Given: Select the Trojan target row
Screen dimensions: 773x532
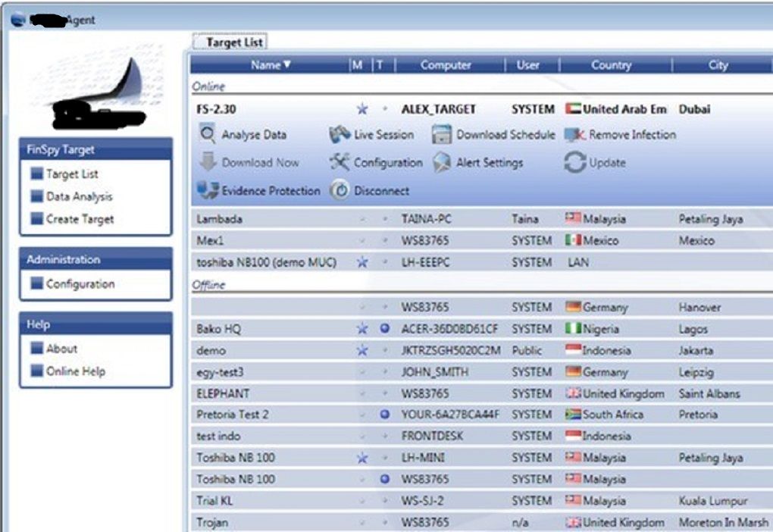Looking at the screenshot, I should pos(482,522).
